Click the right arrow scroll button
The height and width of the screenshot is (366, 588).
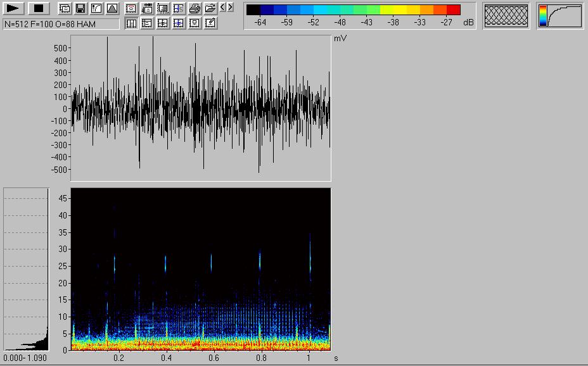point(231,7)
